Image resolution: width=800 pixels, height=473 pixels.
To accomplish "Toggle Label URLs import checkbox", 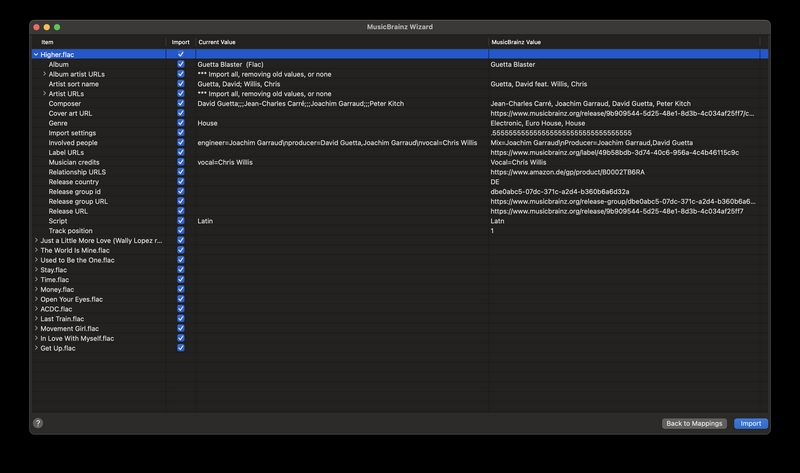I will [x=181, y=152].
